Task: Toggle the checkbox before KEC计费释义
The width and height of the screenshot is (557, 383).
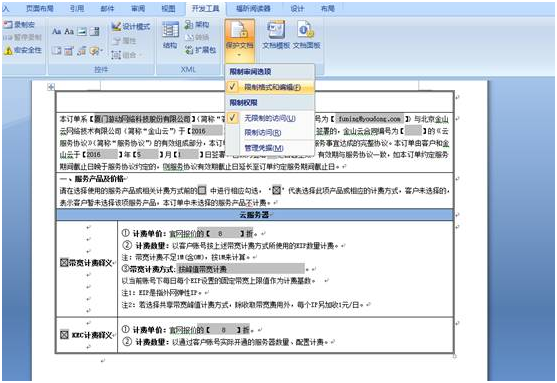Action: click(x=64, y=335)
